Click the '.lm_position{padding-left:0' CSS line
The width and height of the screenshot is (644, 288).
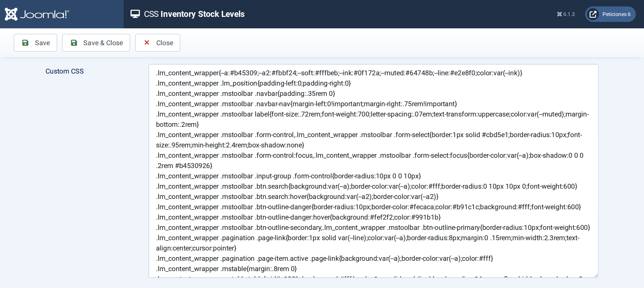253,83
